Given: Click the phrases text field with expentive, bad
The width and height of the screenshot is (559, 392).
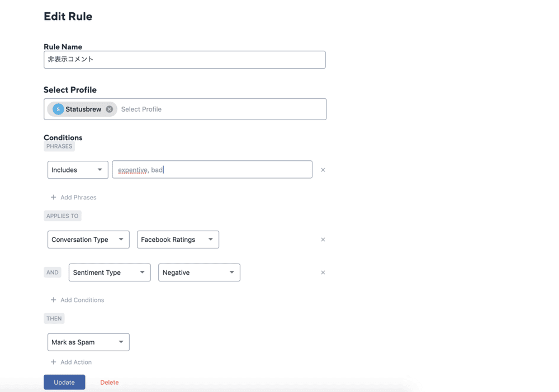Looking at the screenshot, I should click(x=212, y=170).
